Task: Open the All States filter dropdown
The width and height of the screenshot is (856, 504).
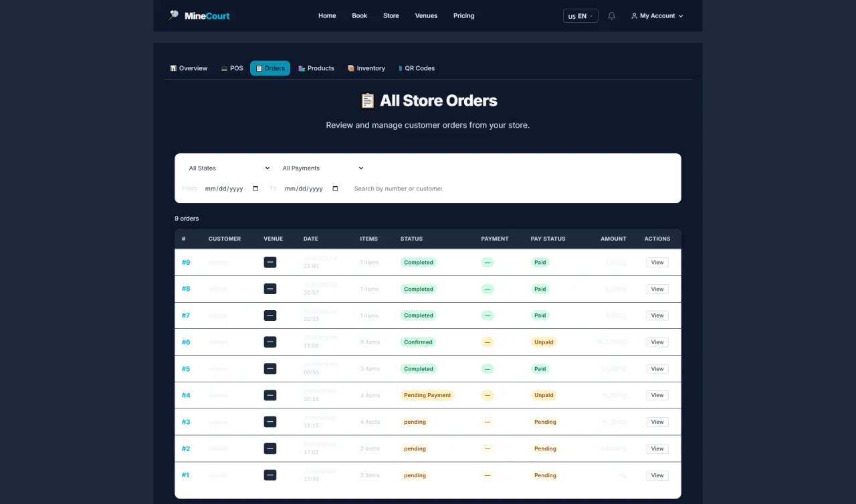Action: coord(229,168)
